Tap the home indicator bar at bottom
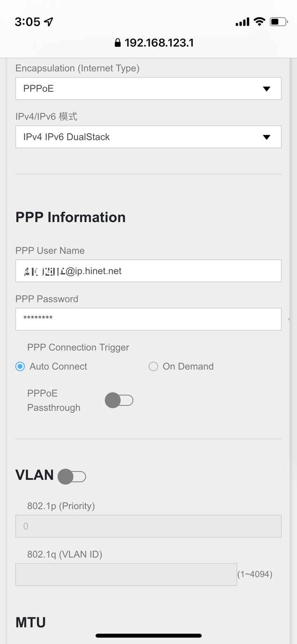The width and height of the screenshot is (297, 644). (148, 636)
